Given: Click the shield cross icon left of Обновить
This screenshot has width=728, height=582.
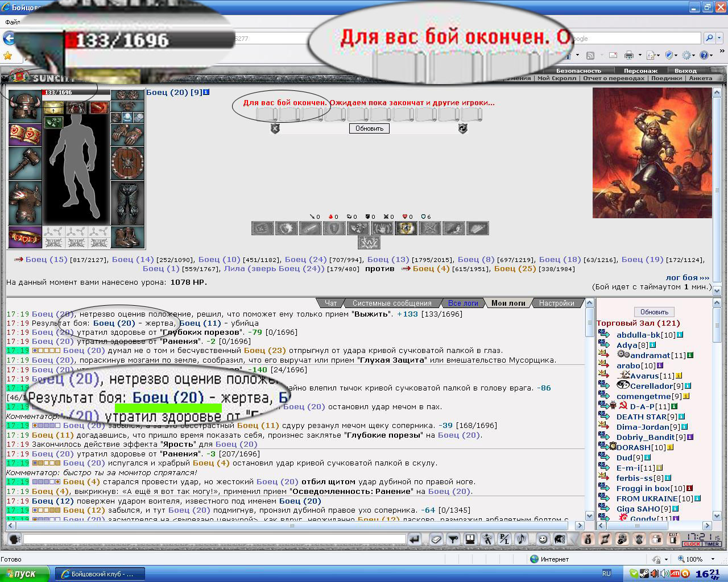Looking at the screenshot, I should 275,128.
